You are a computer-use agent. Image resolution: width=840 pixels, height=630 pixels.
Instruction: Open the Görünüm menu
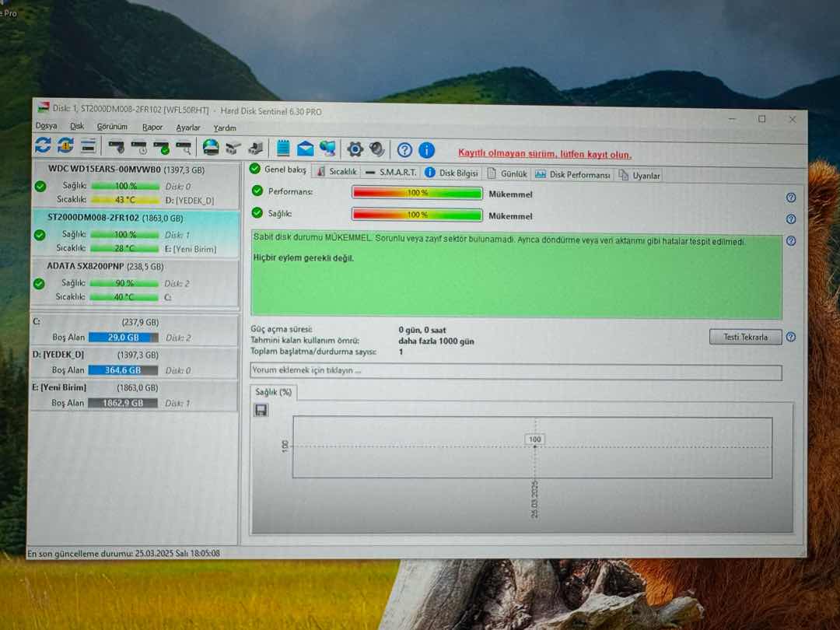click(112, 127)
